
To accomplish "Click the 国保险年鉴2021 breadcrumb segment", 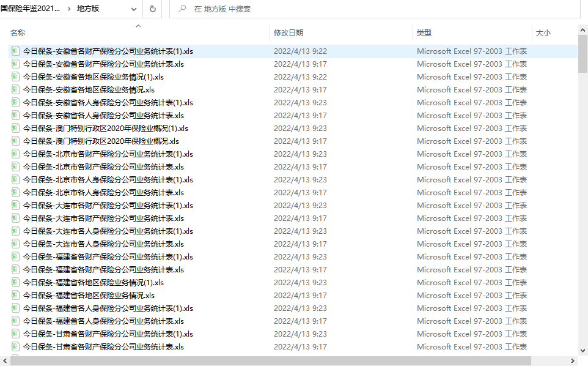I will point(30,8).
